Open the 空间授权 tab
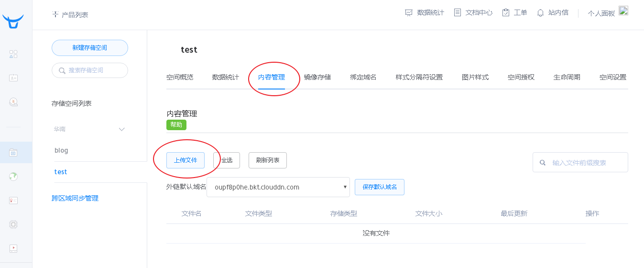 521,77
